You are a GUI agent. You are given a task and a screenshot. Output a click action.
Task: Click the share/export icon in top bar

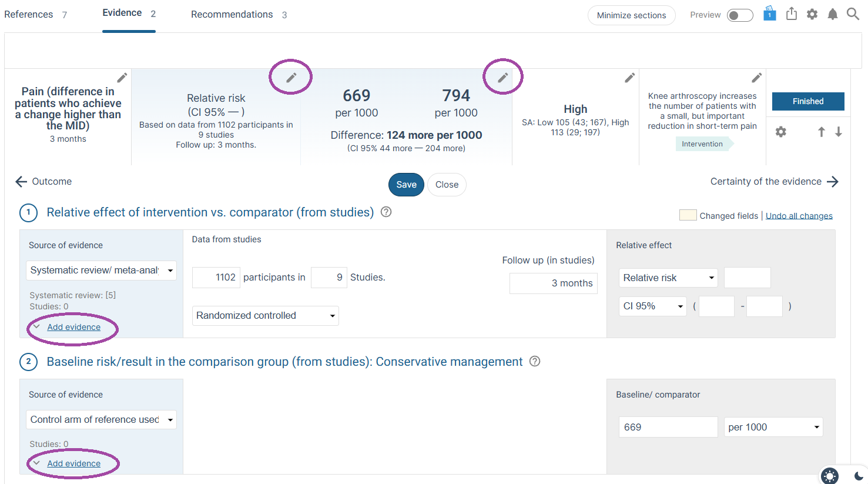792,14
